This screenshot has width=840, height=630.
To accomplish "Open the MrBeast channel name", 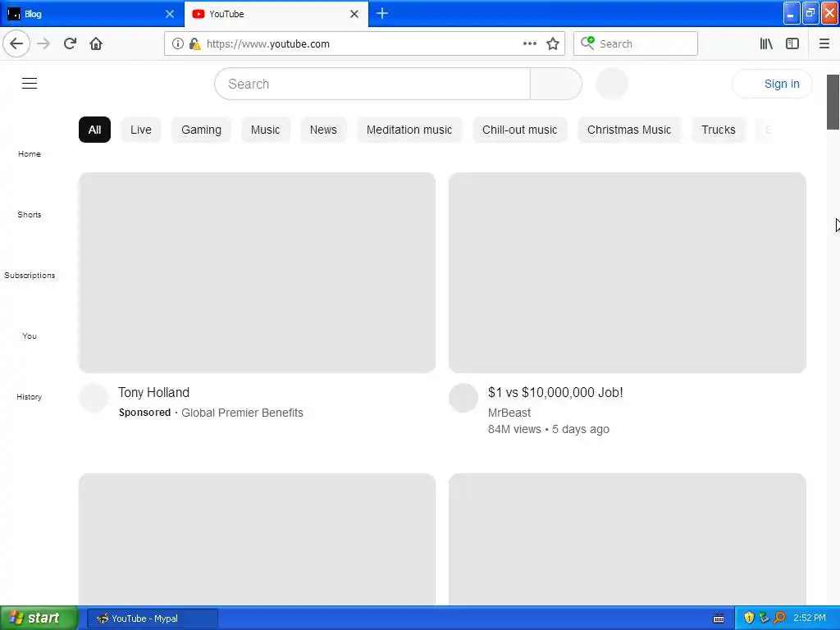I will coord(509,413).
